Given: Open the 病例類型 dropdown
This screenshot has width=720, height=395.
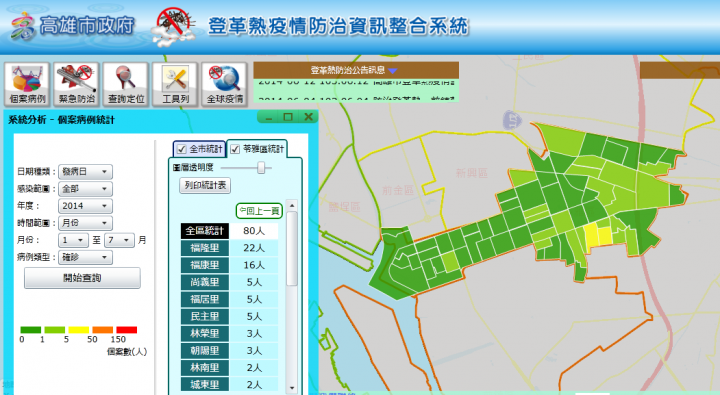Looking at the screenshot, I should [85, 257].
